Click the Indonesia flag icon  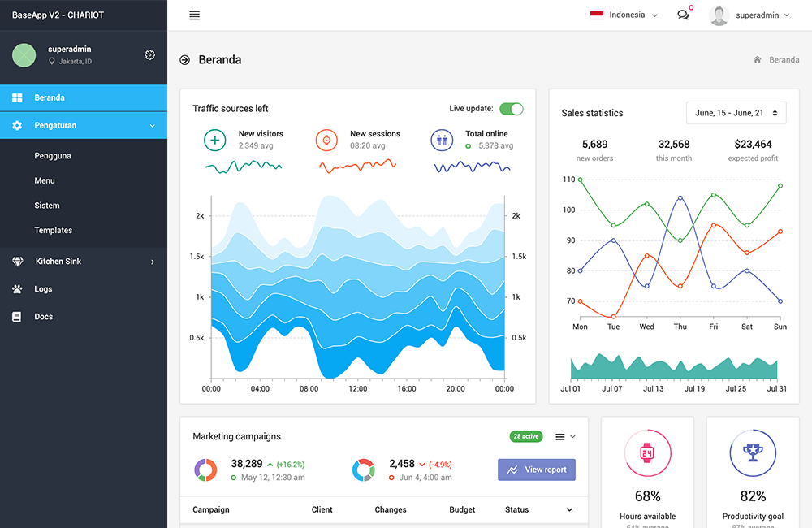coord(597,15)
